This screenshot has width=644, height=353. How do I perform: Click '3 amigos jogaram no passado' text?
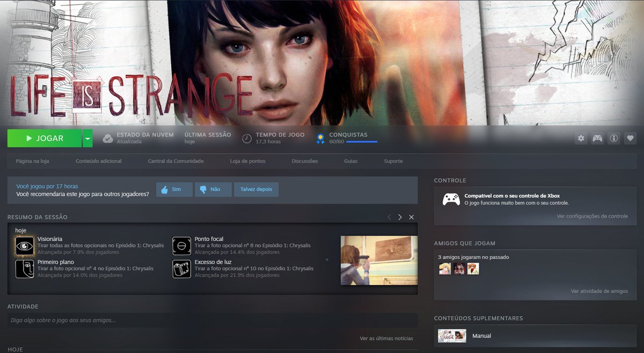473,257
